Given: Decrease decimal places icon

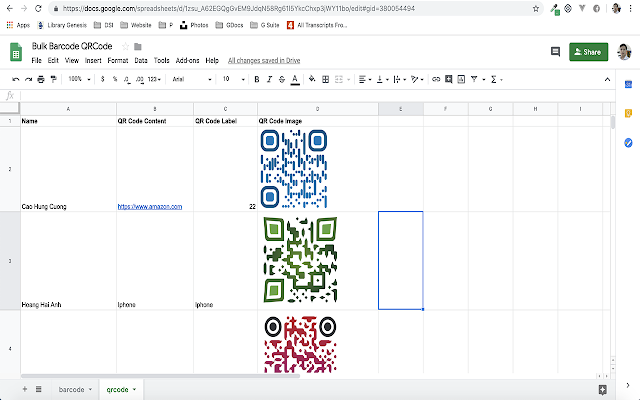Looking at the screenshot, I should click(127, 79).
